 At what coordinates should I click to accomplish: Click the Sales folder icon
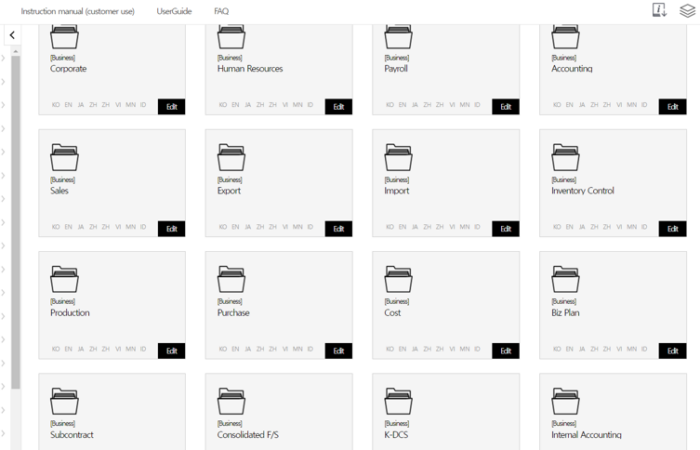pyautogui.click(x=64, y=156)
